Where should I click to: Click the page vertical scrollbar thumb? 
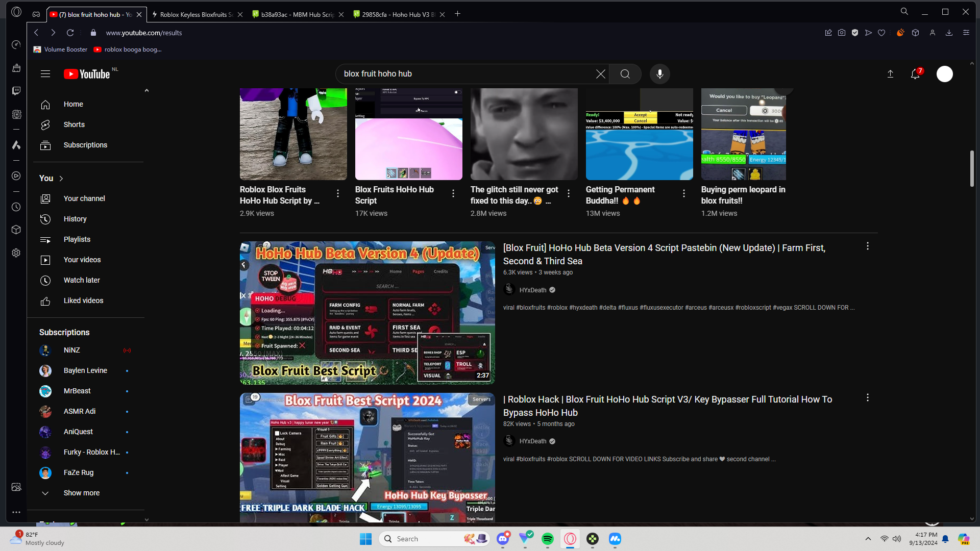[972, 168]
